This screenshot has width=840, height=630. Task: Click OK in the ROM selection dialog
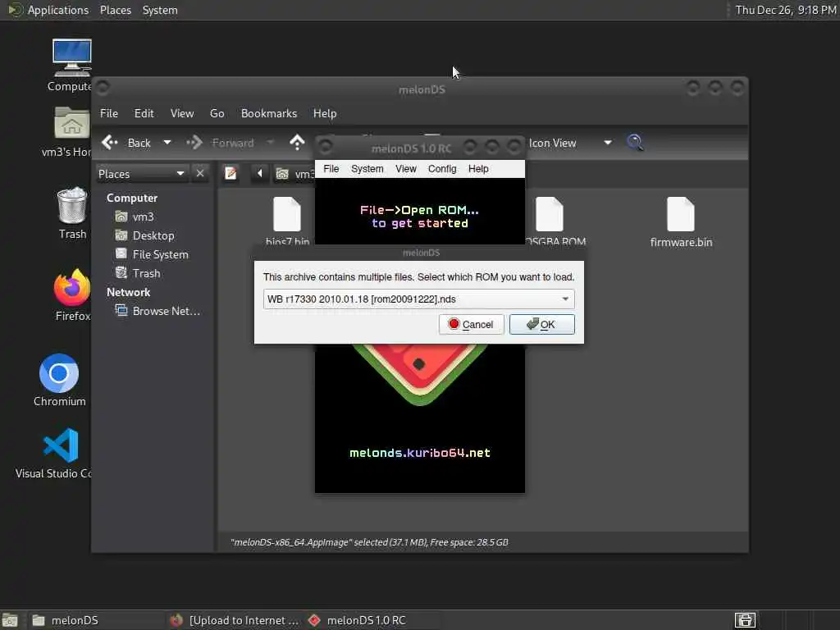tap(541, 324)
